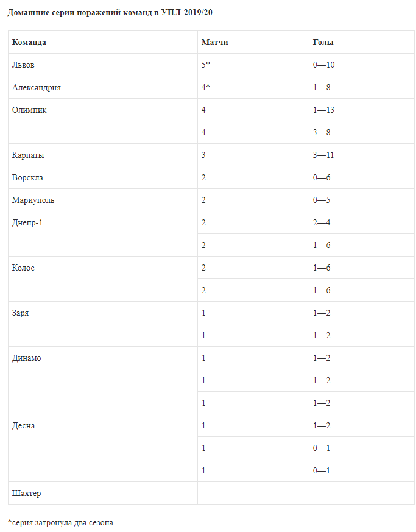Image resolution: width=416 pixels, height=532 pixels.
Task: Select the Олимпик team cell
Action: (29, 110)
